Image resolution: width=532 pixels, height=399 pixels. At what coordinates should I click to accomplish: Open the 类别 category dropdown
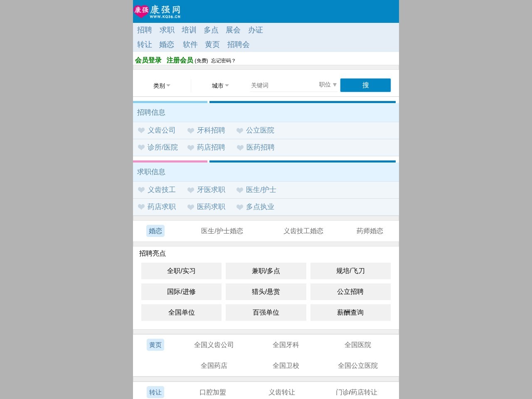162,86
